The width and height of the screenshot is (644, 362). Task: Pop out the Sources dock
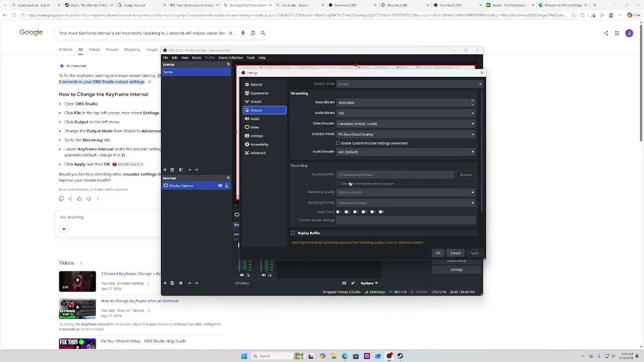coord(228,178)
